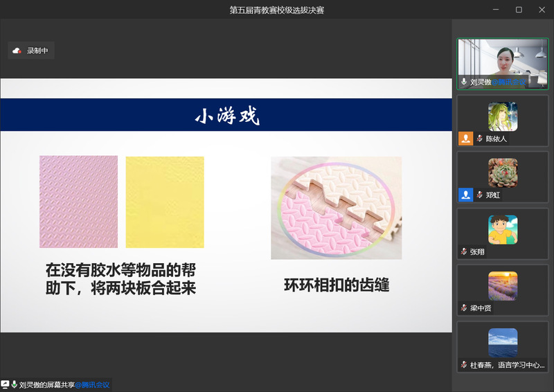The height and width of the screenshot is (392, 554).
Task: Maximize the meeting window
Action: point(519,10)
